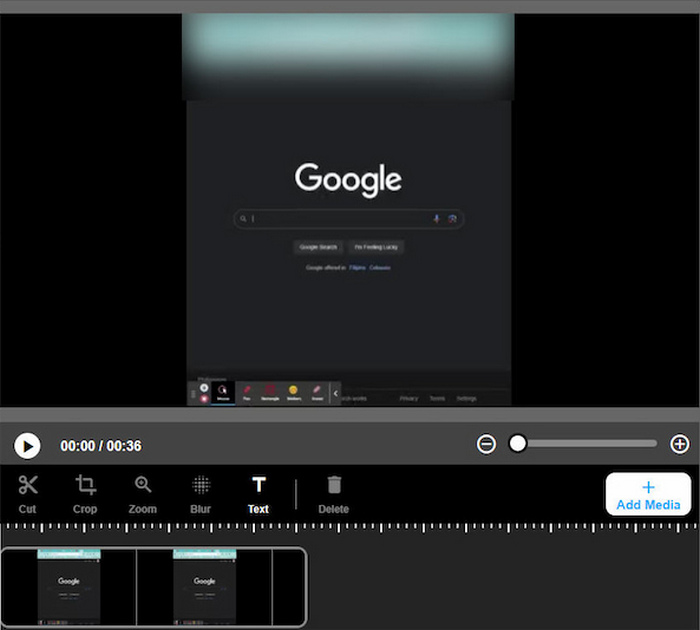This screenshot has width=700, height=630.
Task: Zoom in the timeline with plus icon
Action: (680, 444)
